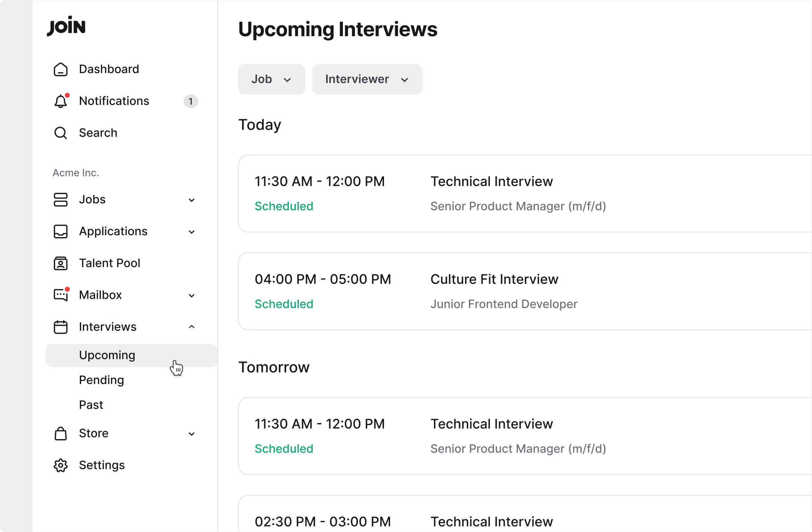
Task: Click the Settings gear icon
Action: point(61,465)
